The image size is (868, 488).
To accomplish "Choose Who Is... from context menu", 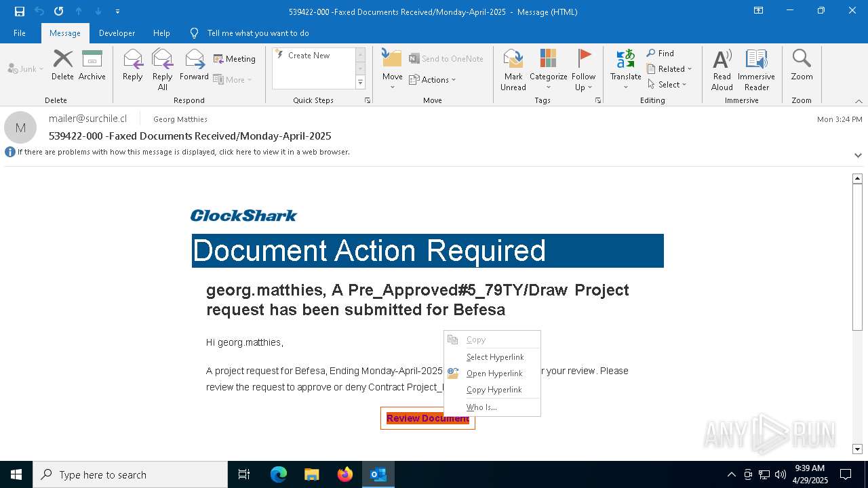I will pos(492,407).
